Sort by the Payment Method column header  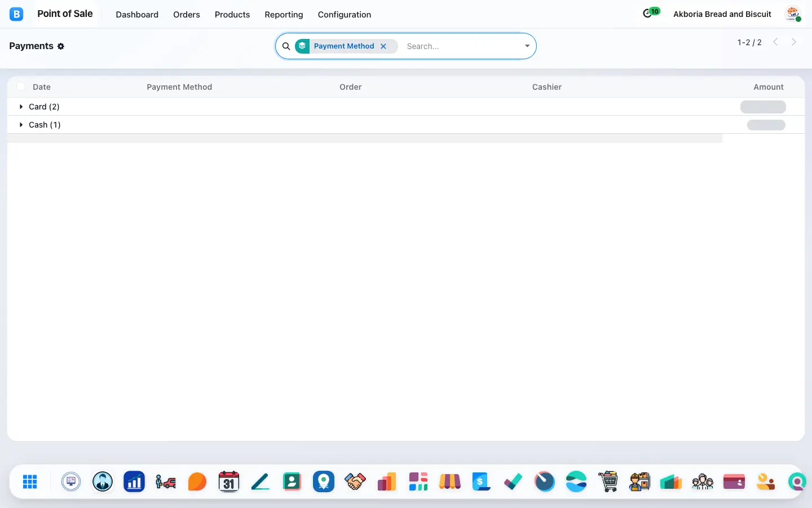[179, 87]
